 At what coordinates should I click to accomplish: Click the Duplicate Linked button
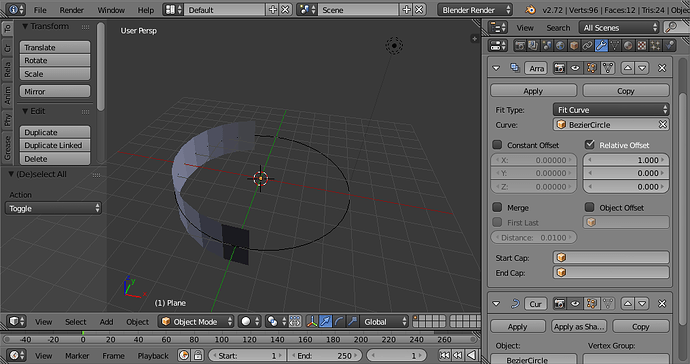tap(55, 145)
